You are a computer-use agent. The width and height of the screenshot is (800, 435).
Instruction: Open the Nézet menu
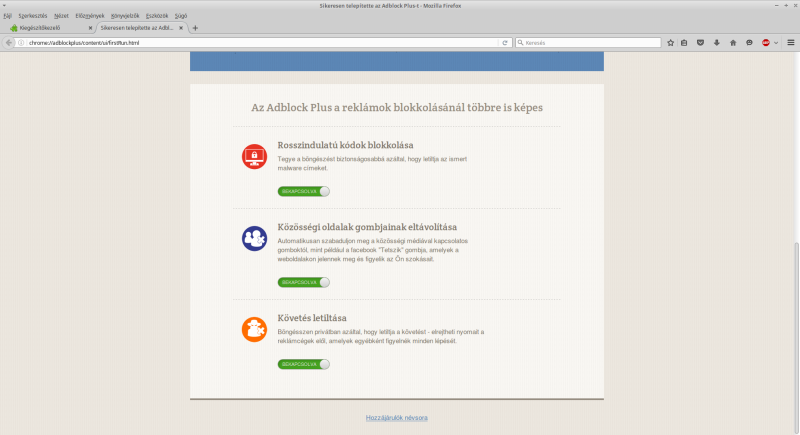[x=61, y=16]
